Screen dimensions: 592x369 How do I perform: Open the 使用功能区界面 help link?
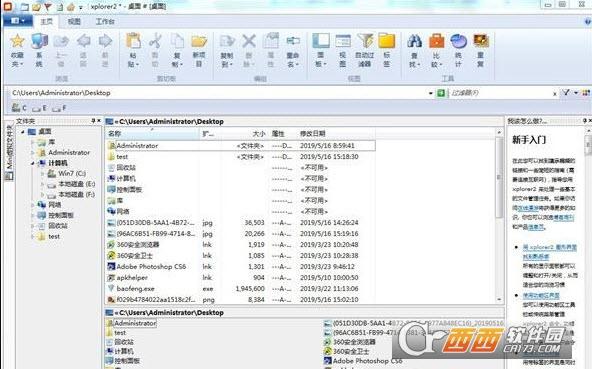point(541,295)
